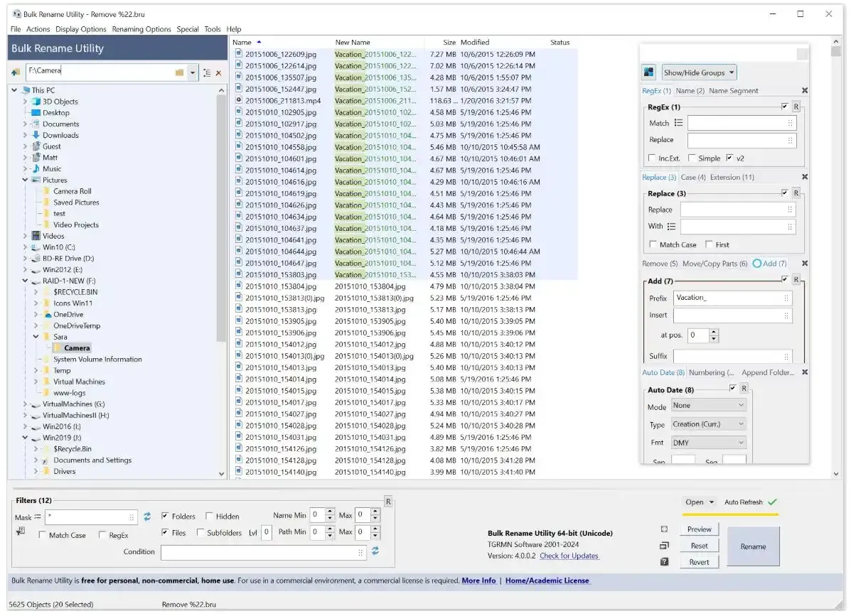Enable RegEx checkbox in Filters

coord(102,535)
